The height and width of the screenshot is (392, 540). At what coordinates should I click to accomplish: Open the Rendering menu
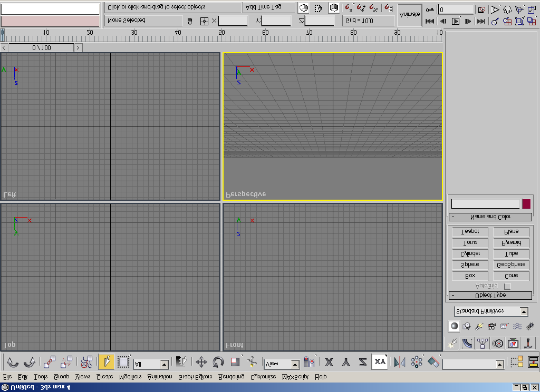click(232, 377)
